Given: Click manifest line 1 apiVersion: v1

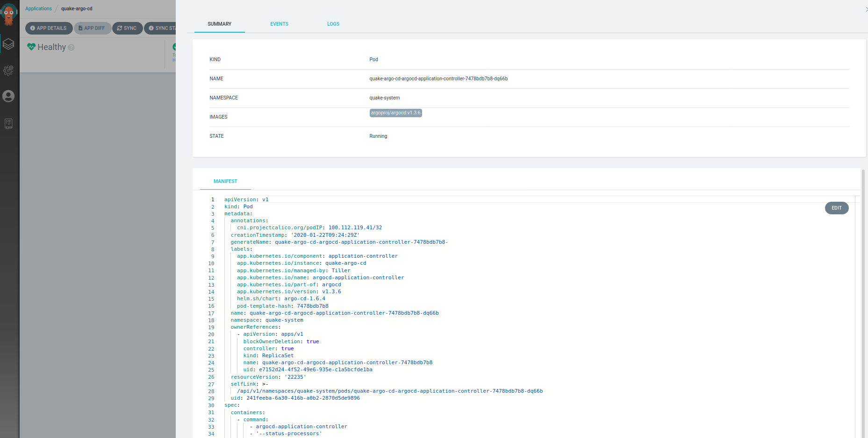Looking at the screenshot, I should pyautogui.click(x=246, y=199).
